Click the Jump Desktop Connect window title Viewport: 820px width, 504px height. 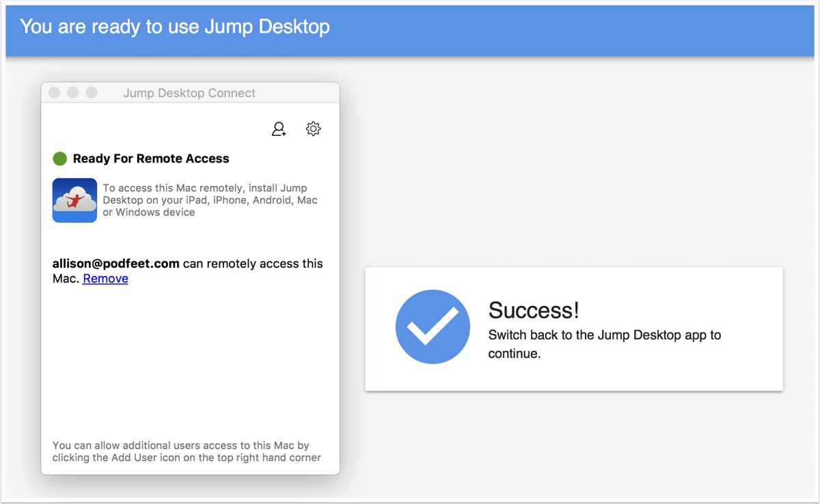[189, 93]
